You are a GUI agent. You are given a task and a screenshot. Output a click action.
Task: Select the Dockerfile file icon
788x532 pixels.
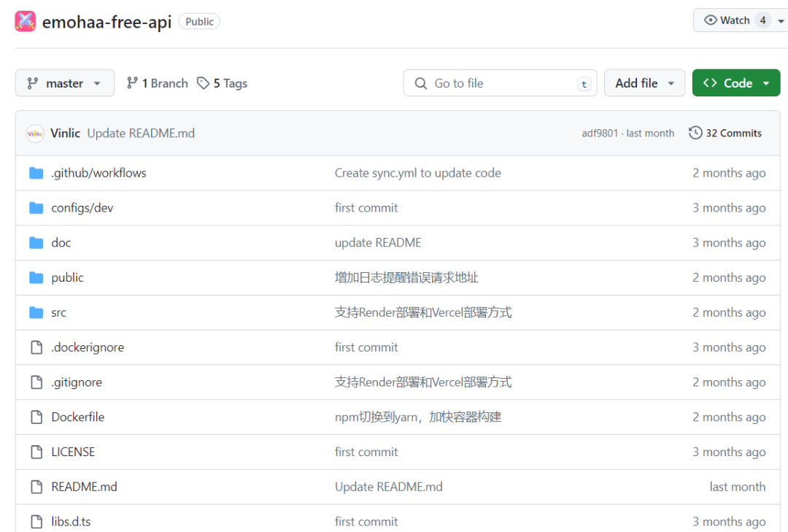tap(37, 417)
